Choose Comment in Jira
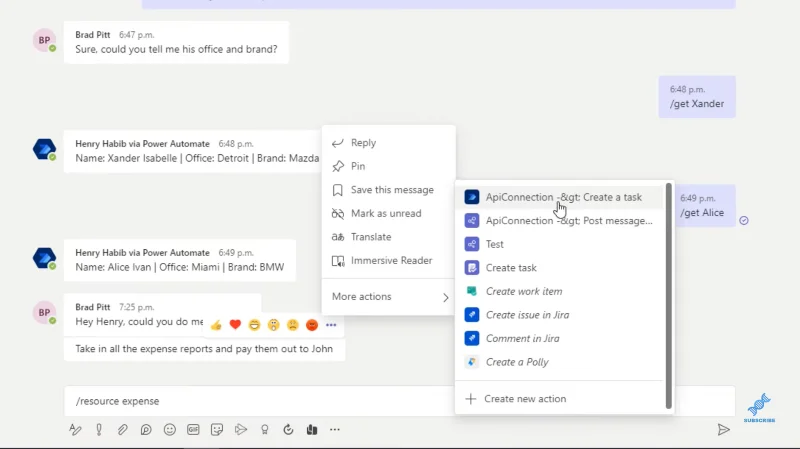This screenshot has width=800, height=449. point(560,338)
